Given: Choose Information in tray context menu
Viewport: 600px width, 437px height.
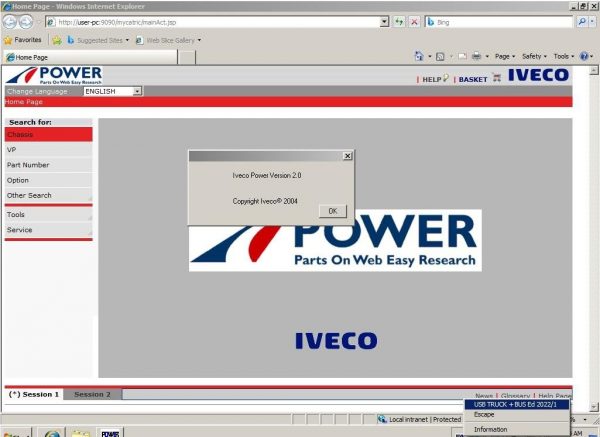Looking at the screenshot, I should pos(517,429).
